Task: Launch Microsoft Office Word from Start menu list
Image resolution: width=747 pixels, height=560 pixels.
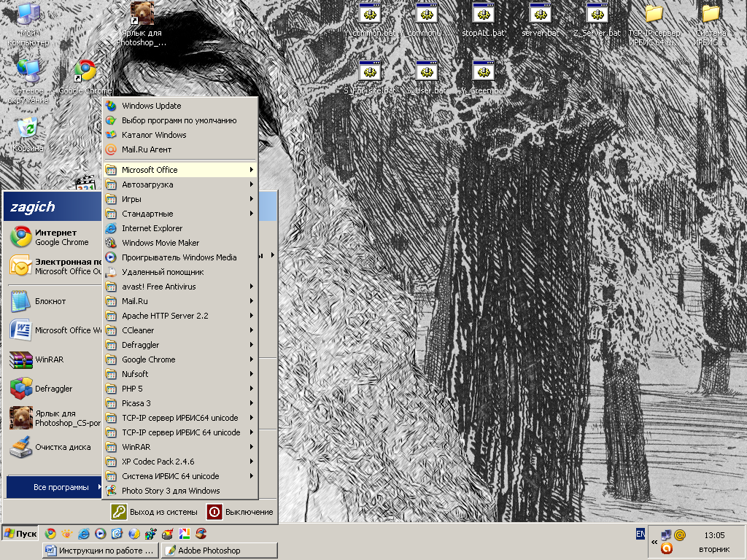Action: point(55,330)
